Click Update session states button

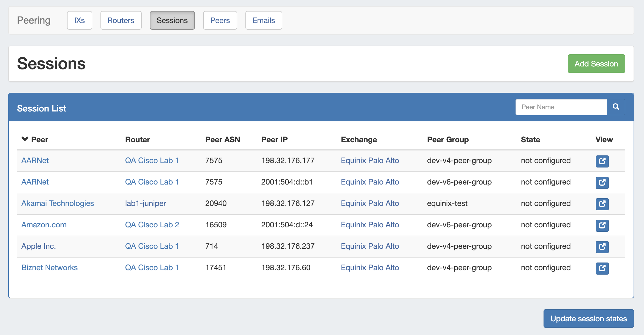[589, 319]
